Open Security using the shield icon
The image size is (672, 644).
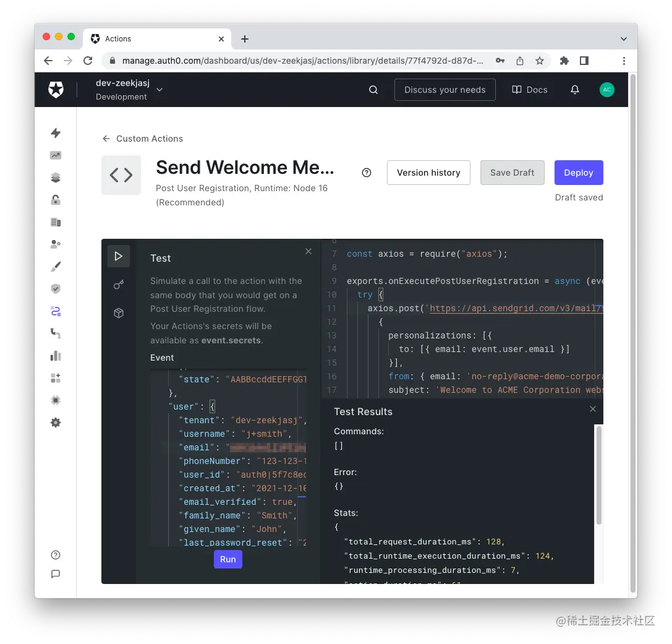(x=55, y=288)
